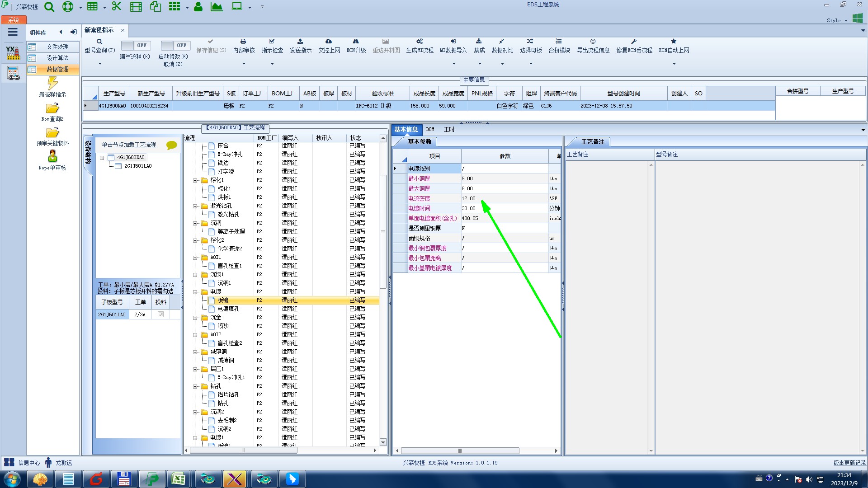Click the 型号查询 search icon
868x488 pixels.
click(x=99, y=42)
